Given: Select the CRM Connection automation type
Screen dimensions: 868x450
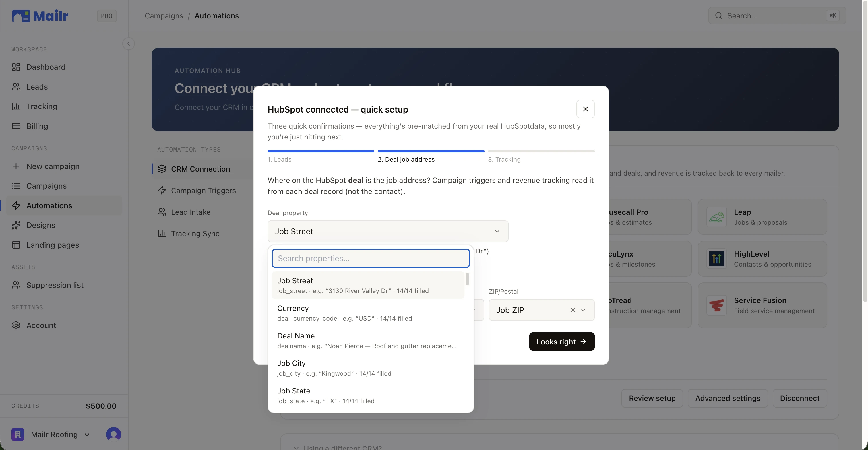Looking at the screenshot, I should pos(202,169).
